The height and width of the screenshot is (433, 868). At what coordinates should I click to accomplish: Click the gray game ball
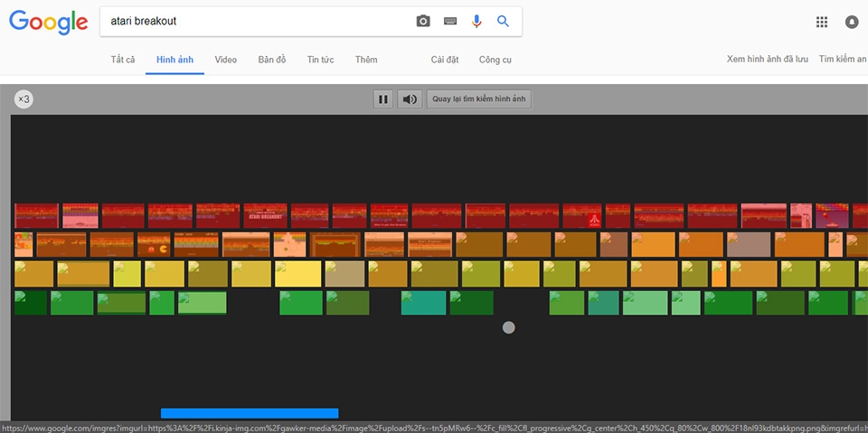click(509, 327)
